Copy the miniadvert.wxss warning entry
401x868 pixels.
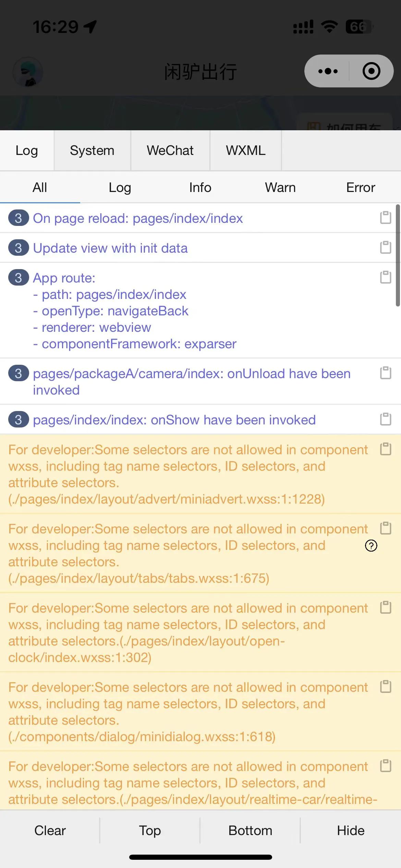(x=386, y=449)
